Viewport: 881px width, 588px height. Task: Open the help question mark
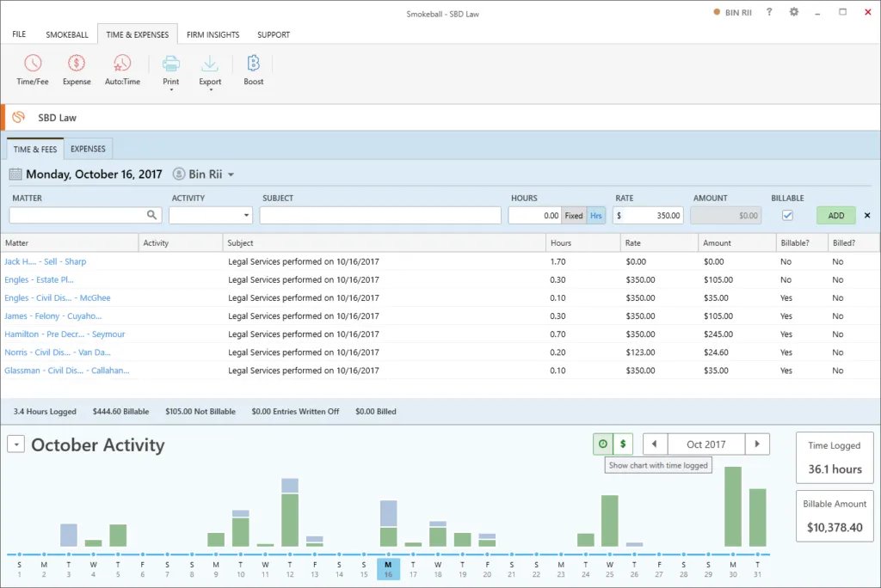point(769,12)
